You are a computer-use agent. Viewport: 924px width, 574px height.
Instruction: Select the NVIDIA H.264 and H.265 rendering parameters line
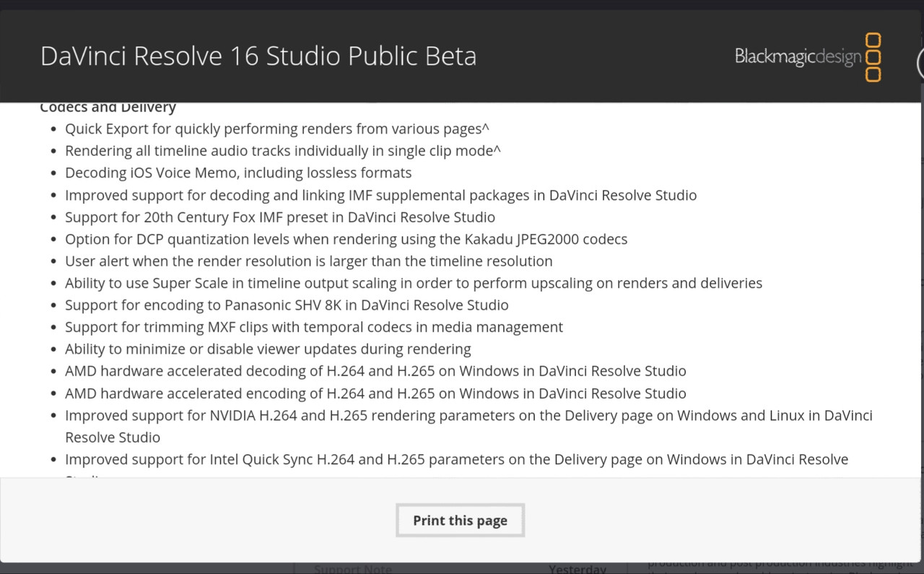point(468,426)
